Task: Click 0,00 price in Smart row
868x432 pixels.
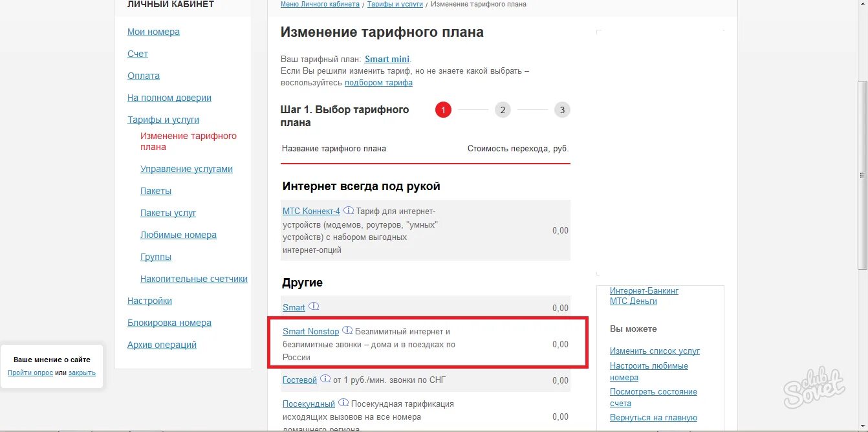Action: pos(560,308)
